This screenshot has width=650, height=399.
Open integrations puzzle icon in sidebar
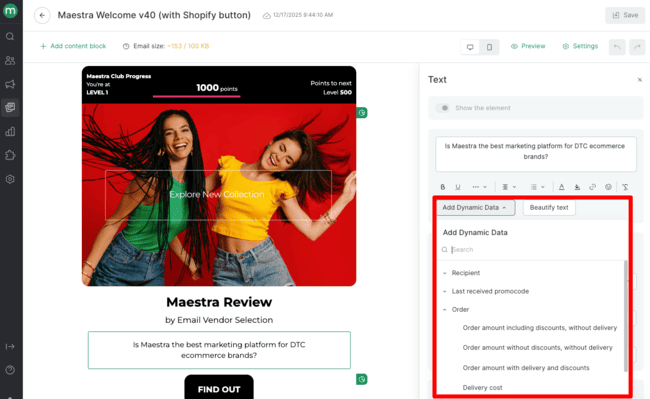tap(10, 155)
